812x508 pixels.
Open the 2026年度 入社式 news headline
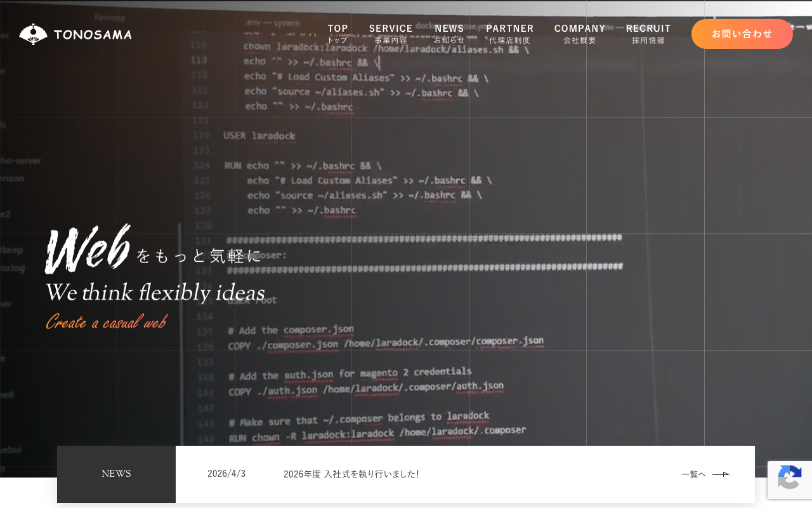[x=351, y=474]
